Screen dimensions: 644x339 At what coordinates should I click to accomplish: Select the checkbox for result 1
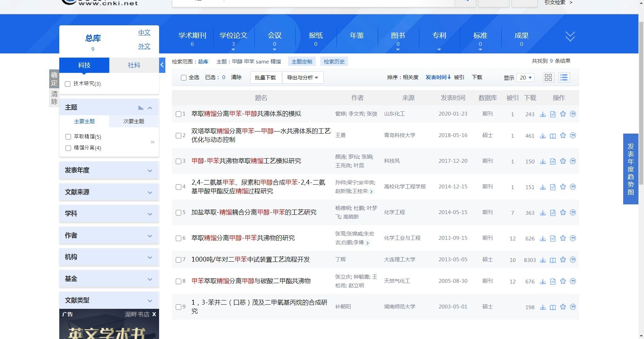click(178, 114)
